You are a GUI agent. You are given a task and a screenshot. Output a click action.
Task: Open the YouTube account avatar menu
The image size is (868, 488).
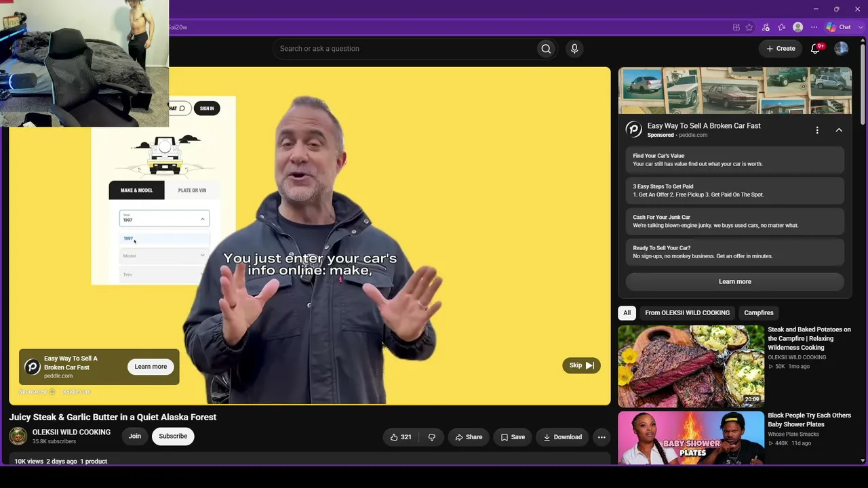coord(842,49)
